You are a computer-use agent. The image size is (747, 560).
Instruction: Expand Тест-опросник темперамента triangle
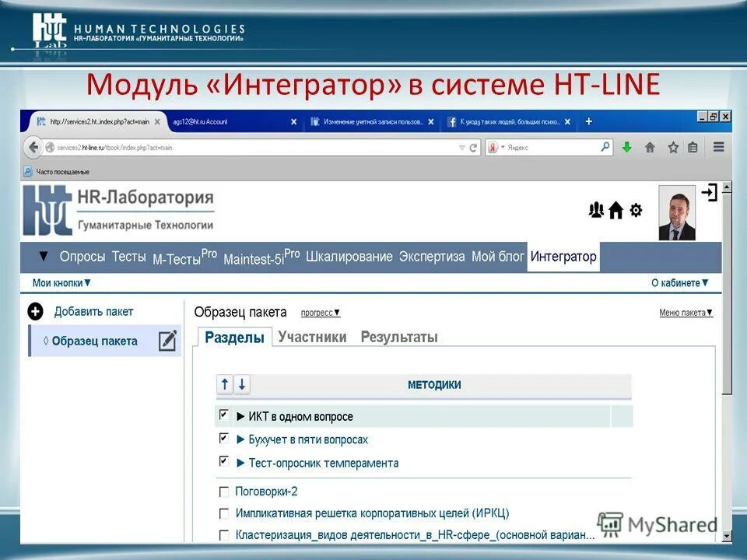240,463
